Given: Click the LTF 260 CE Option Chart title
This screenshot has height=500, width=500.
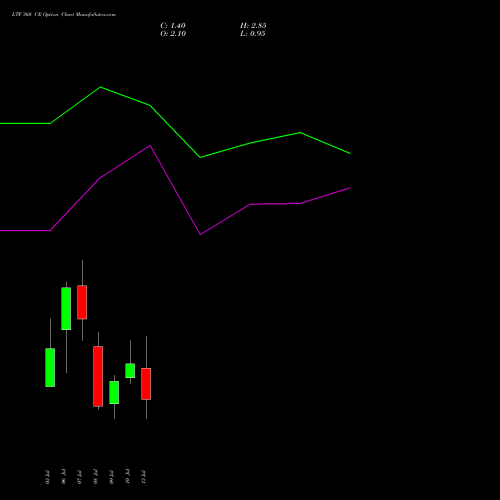Looking at the screenshot, I should (x=64, y=15).
